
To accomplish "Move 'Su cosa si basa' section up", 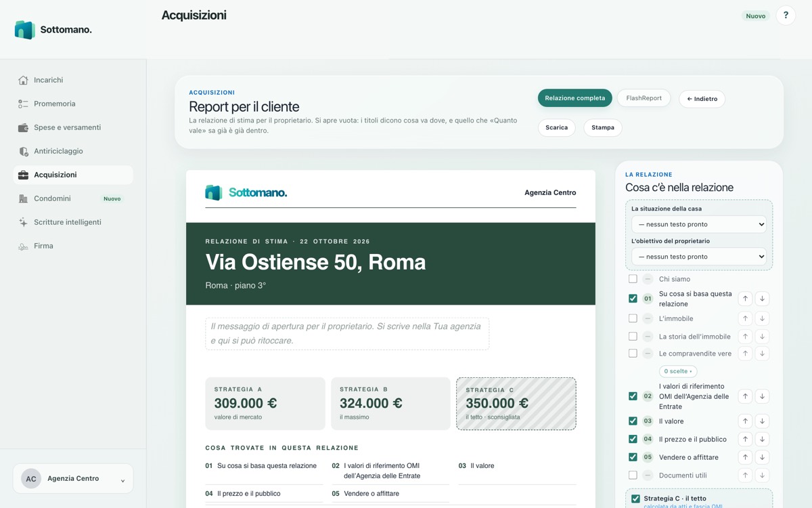I will [x=745, y=299].
